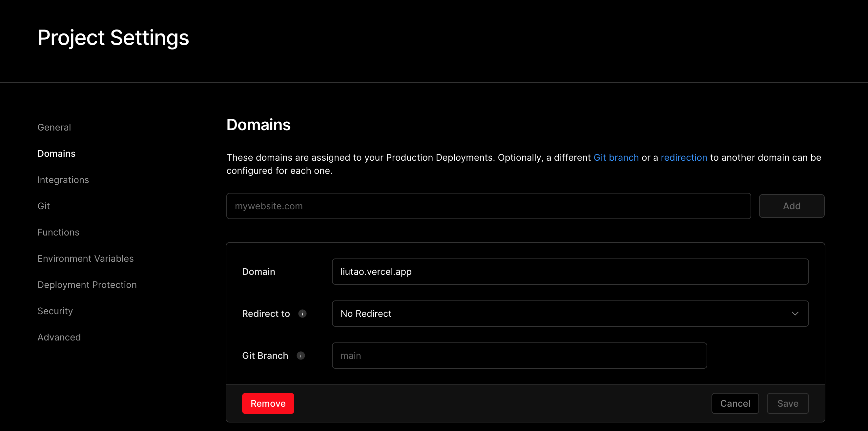Go to Integrations settings
Viewport: 868px width, 431px height.
[63, 180]
